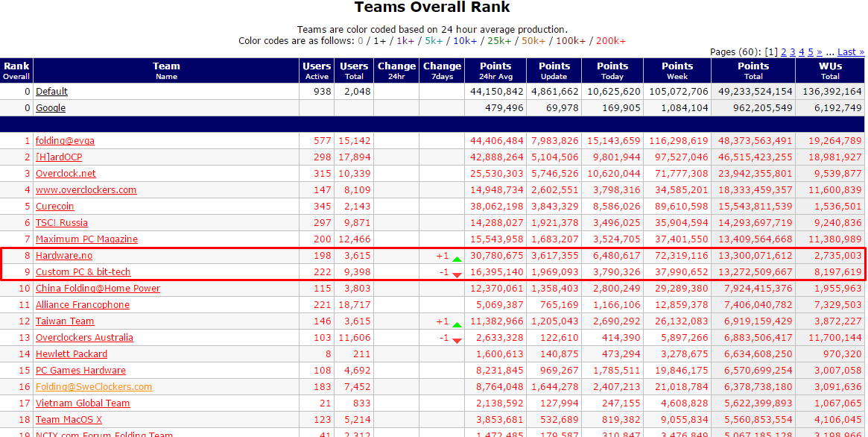The width and height of the screenshot is (868, 437).
Task: Click Curecoin's total users value 2,143
Action: [x=357, y=206]
